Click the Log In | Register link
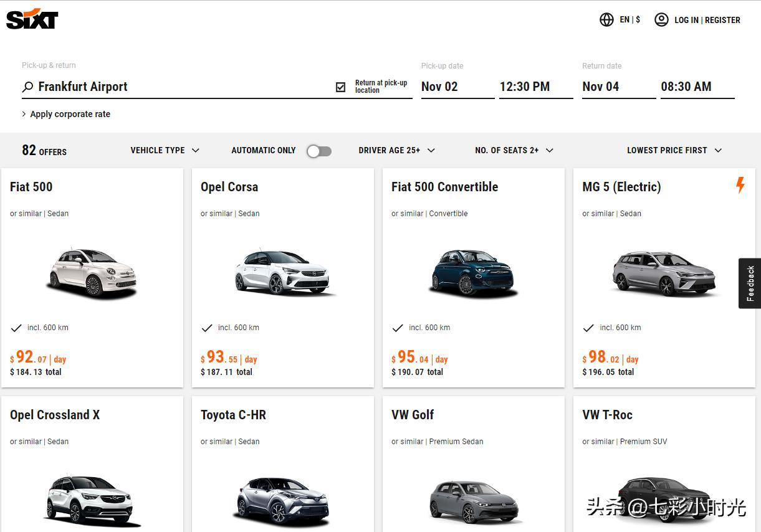 pyautogui.click(x=707, y=20)
